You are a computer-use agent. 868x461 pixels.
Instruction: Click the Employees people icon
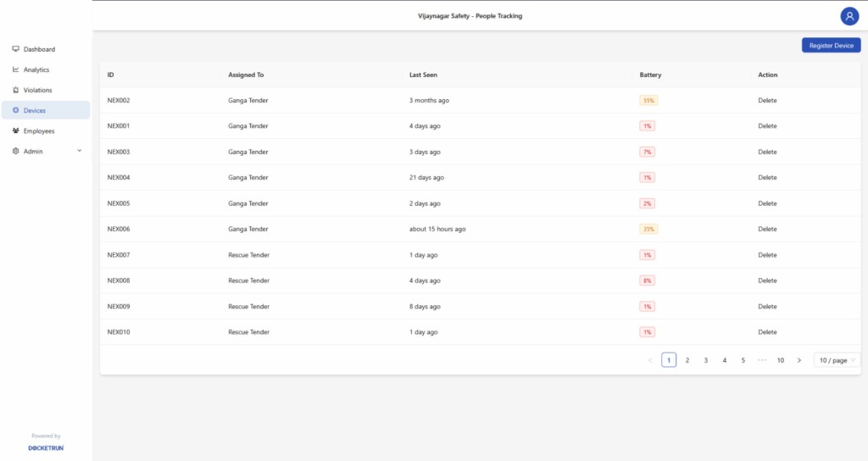tap(16, 131)
